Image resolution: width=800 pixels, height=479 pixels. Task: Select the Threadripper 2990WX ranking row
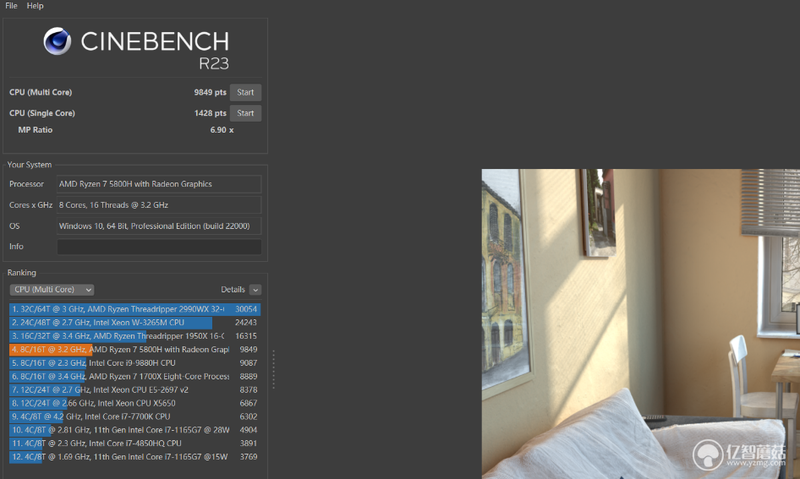pyautogui.click(x=135, y=309)
